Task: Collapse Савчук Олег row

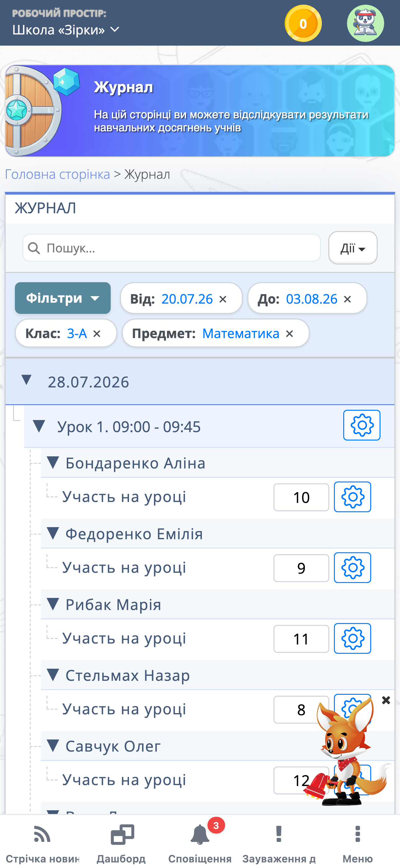Action: tap(53, 746)
